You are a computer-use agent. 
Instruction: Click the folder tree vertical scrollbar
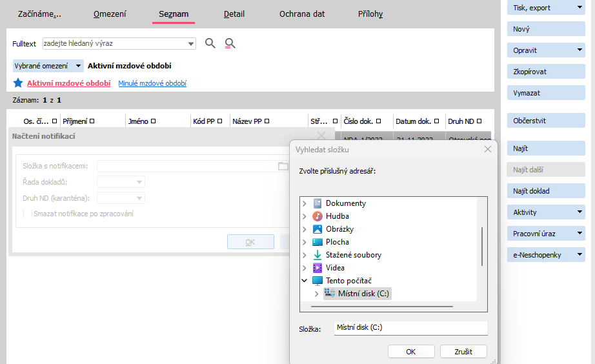click(x=481, y=246)
